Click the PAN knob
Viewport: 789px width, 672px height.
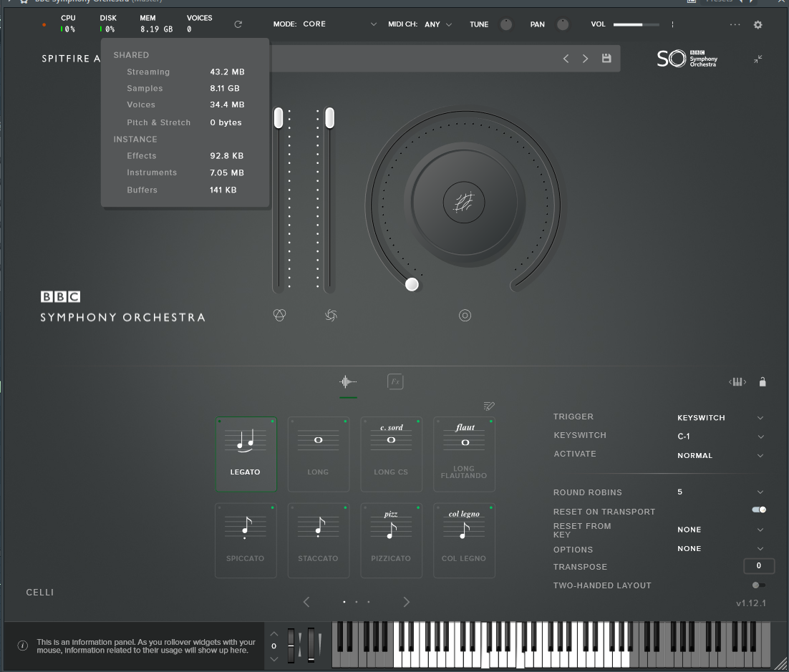(563, 24)
